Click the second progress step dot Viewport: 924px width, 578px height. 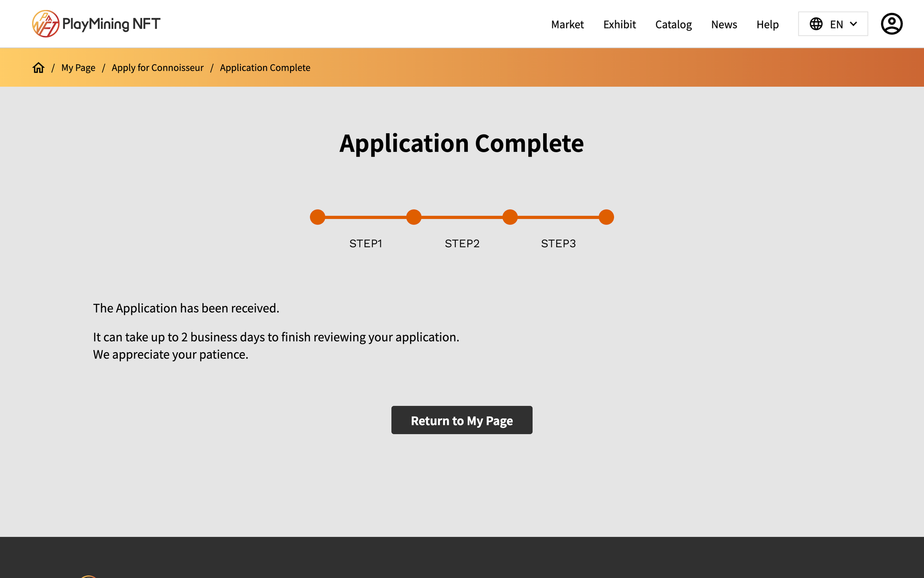tap(414, 217)
